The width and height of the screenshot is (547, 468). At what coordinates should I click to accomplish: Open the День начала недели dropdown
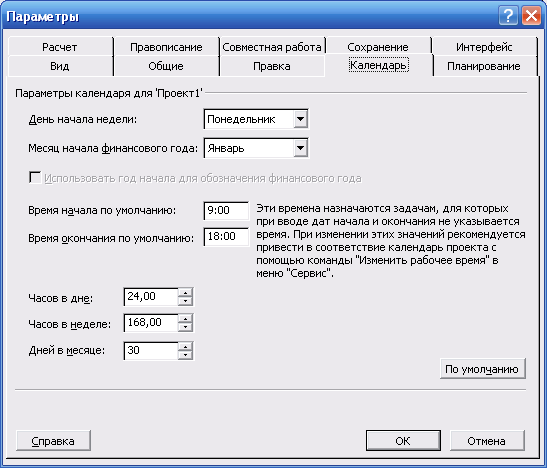click(x=300, y=119)
